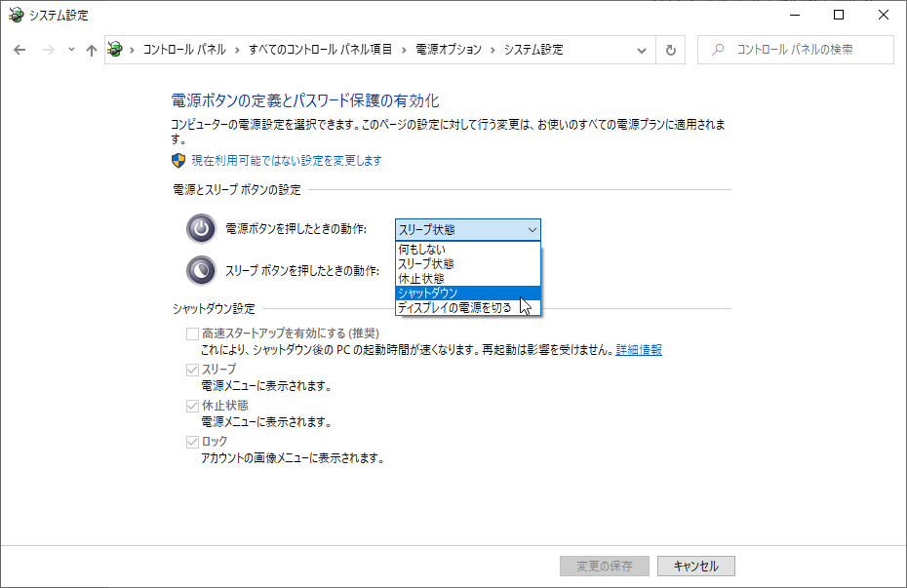Expand the chevron left of コントロール パネル breadcrumb

coord(132,51)
